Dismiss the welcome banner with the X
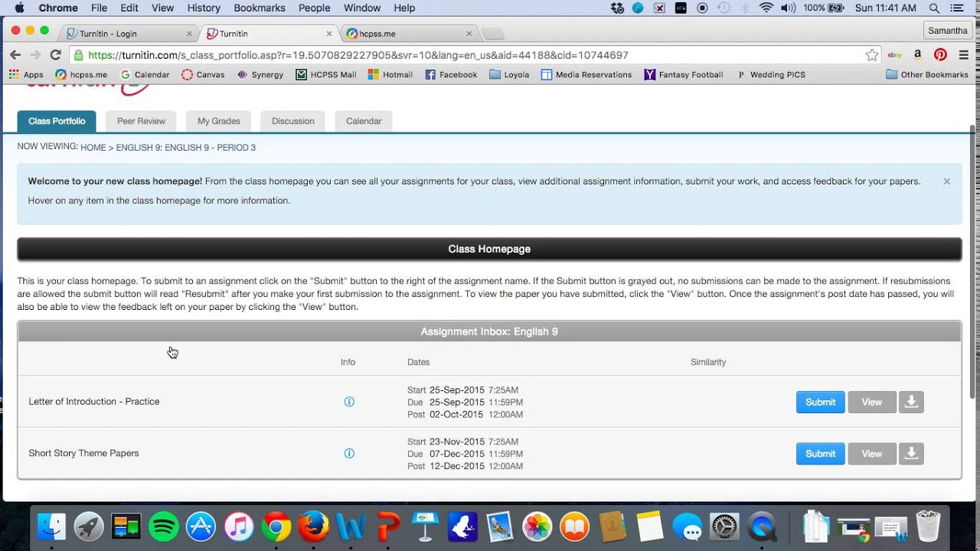Screen dimensions: 980x551 pyautogui.click(x=947, y=181)
